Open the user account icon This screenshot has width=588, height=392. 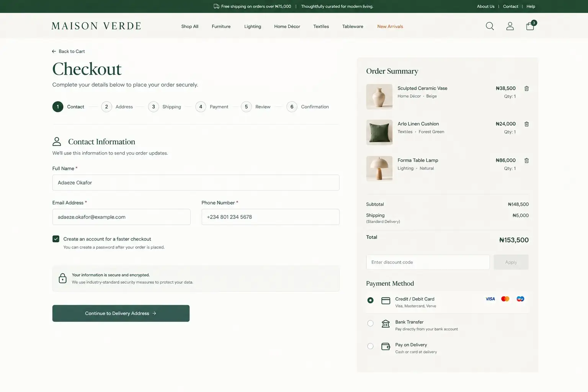click(510, 26)
